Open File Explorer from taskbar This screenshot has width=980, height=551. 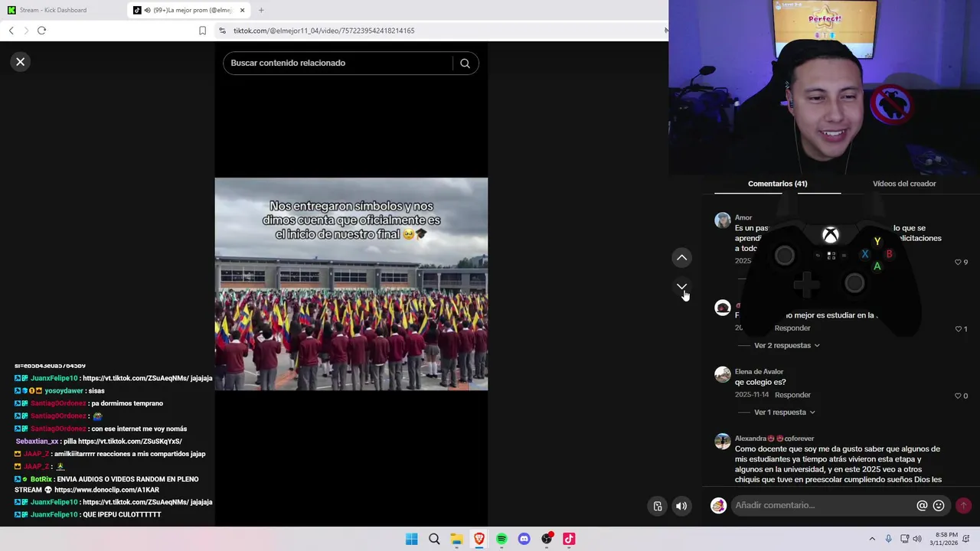pos(456,539)
